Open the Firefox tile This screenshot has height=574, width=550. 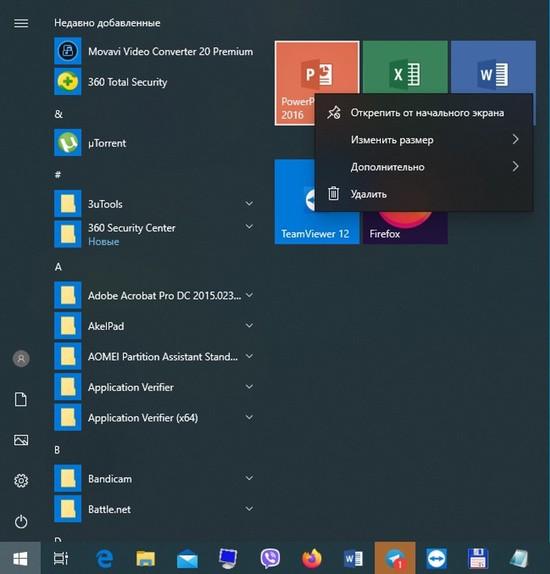coord(405,228)
